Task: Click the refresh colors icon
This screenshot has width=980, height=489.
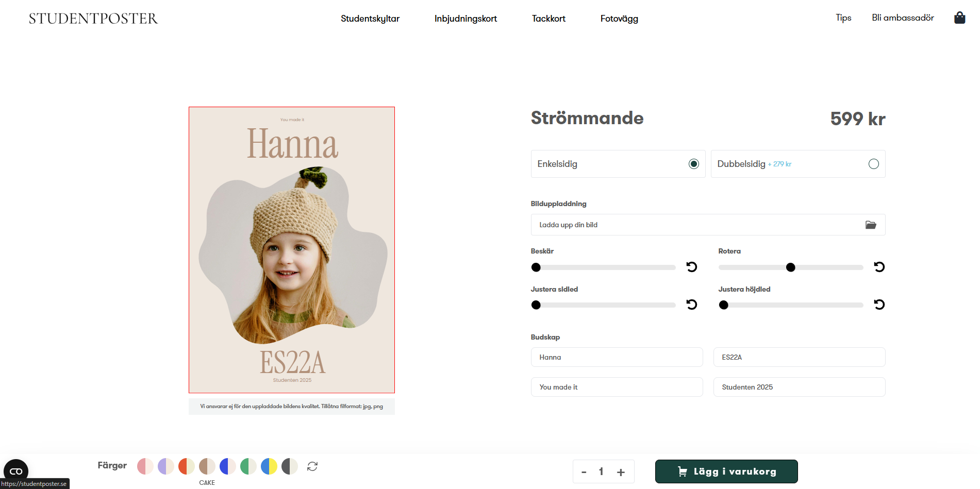Action: [x=312, y=466]
